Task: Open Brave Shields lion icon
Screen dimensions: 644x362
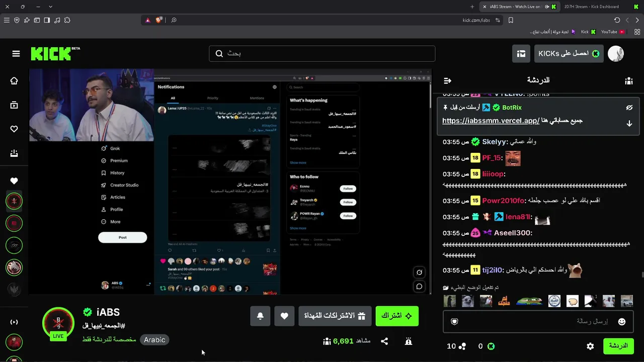Action: coord(159,20)
